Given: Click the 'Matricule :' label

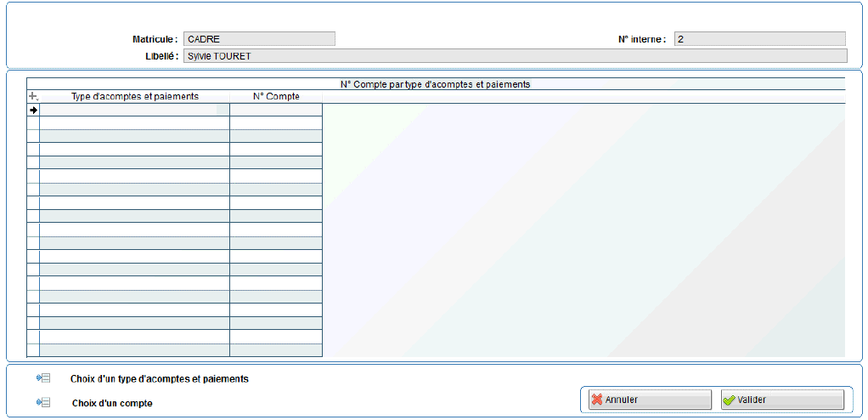Looking at the screenshot, I should (x=155, y=39).
